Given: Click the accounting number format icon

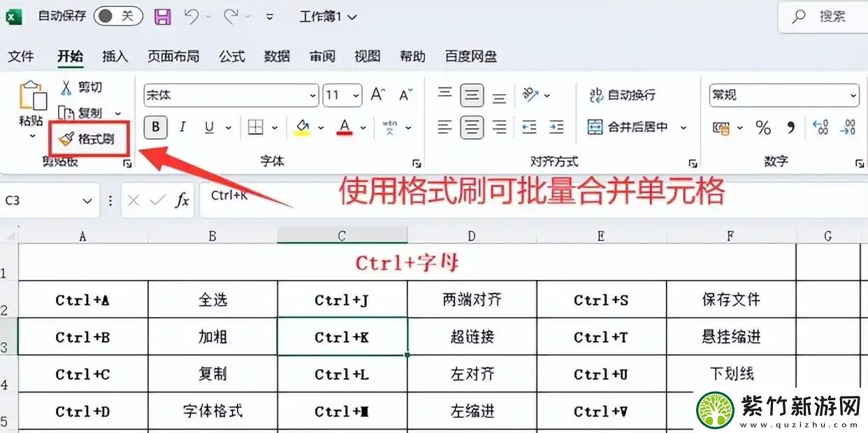Looking at the screenshot, I should pyautogui.click(x=721, y=128).
